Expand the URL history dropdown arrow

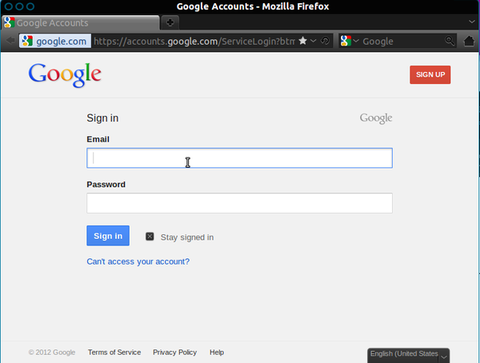313,41
